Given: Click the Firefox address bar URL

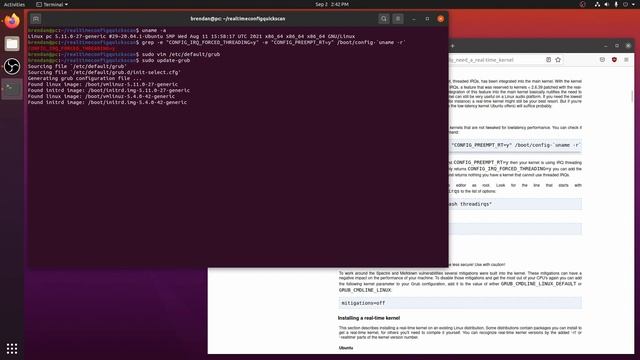Looking at the screenshot, I should point(482,60).
